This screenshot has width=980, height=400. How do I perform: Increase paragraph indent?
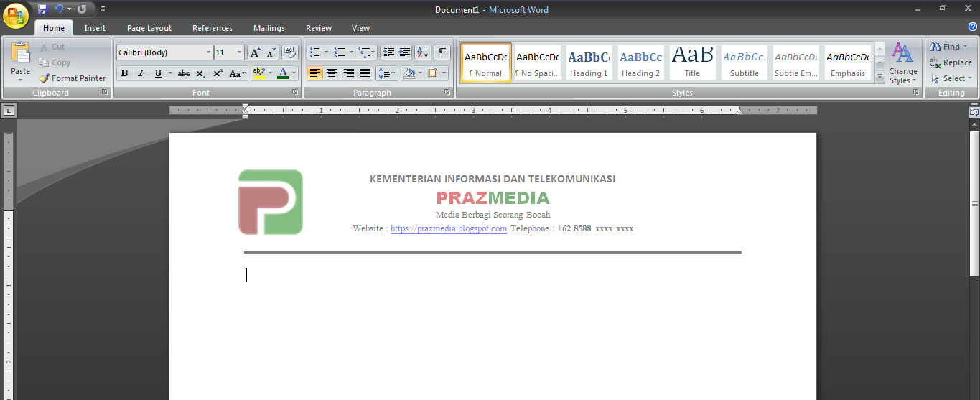point(404,52)
